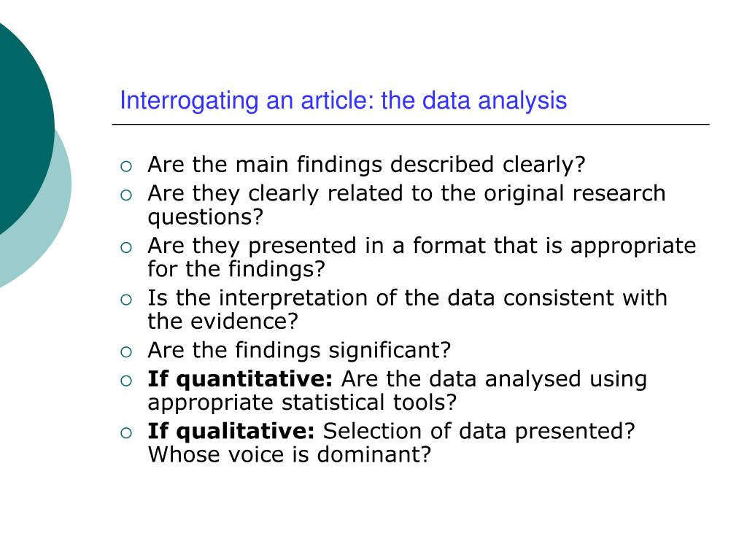
Task: Click the text 'for the findings?'
Action: click(x=236, y=269)
